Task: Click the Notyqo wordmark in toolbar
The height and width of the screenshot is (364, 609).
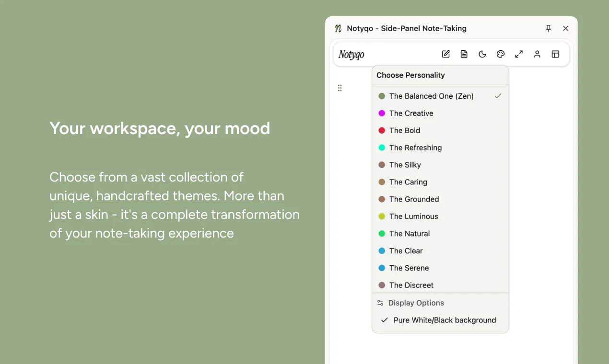Action: tap(351, 55)
